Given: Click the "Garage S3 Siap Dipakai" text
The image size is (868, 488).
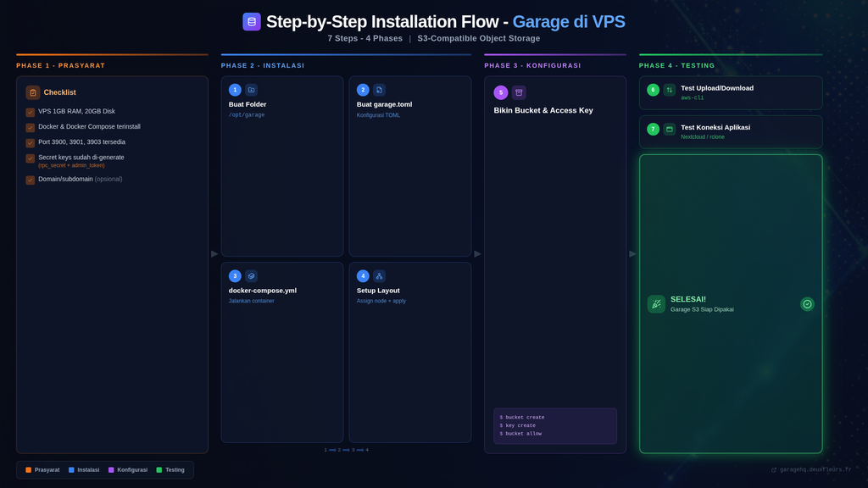Looking at the screenshot, I should click(702, 309).
